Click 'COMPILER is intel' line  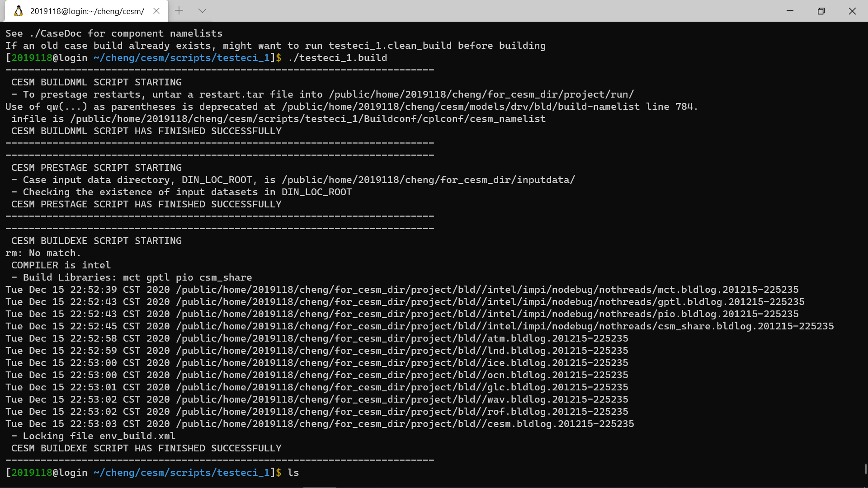61,265
